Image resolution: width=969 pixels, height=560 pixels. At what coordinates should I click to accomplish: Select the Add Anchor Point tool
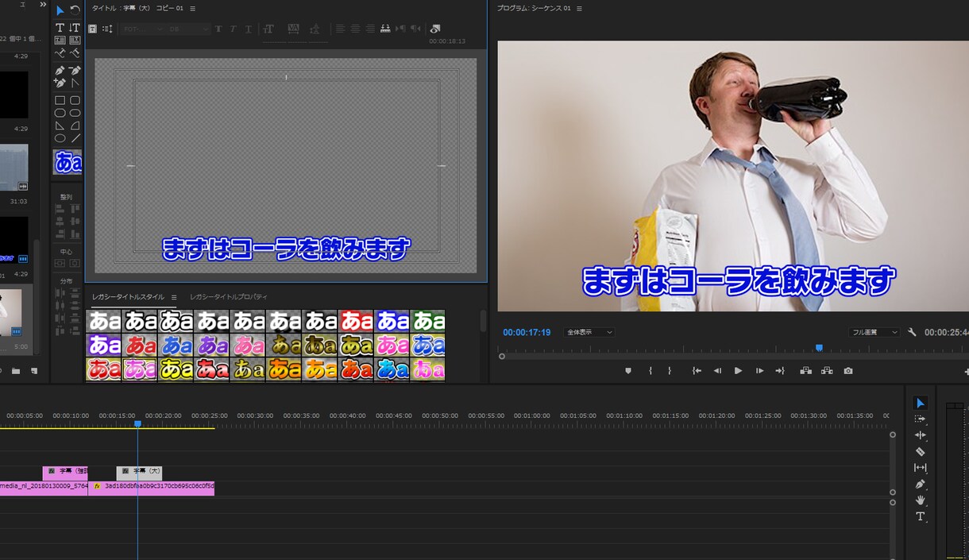click(x=60, y=83)
